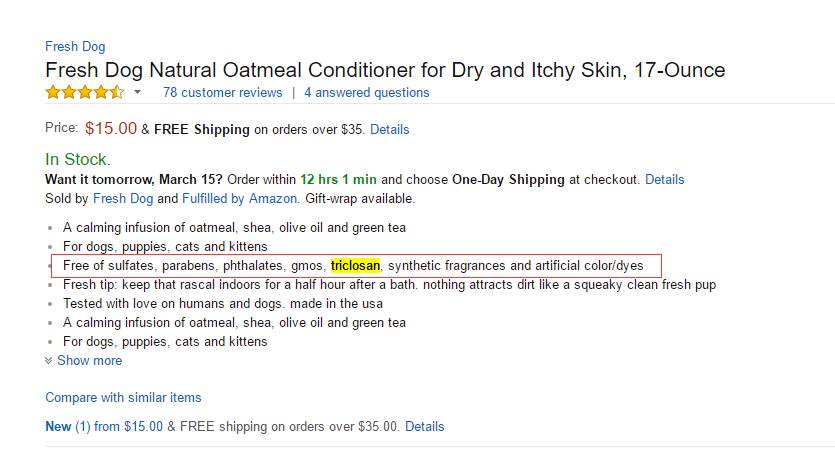Click Details link after One-Day Shipping

coord(664,180)
